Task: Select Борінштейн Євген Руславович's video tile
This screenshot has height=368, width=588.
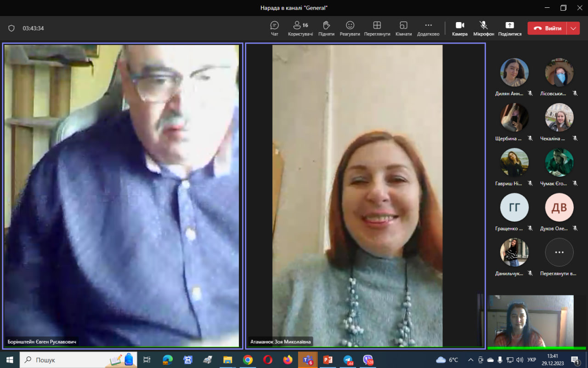Action: pyautogui.click(x=122, y=196)
